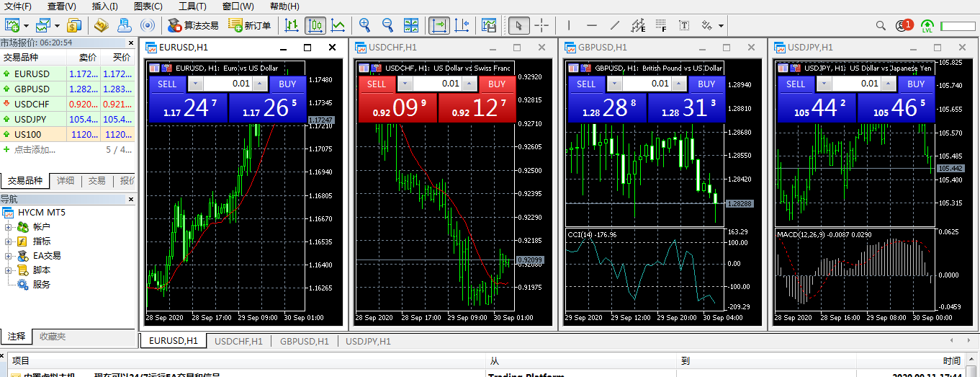Toggle 算法交易 algo trading on or off
980x377 pixels.
pos(193,26)
